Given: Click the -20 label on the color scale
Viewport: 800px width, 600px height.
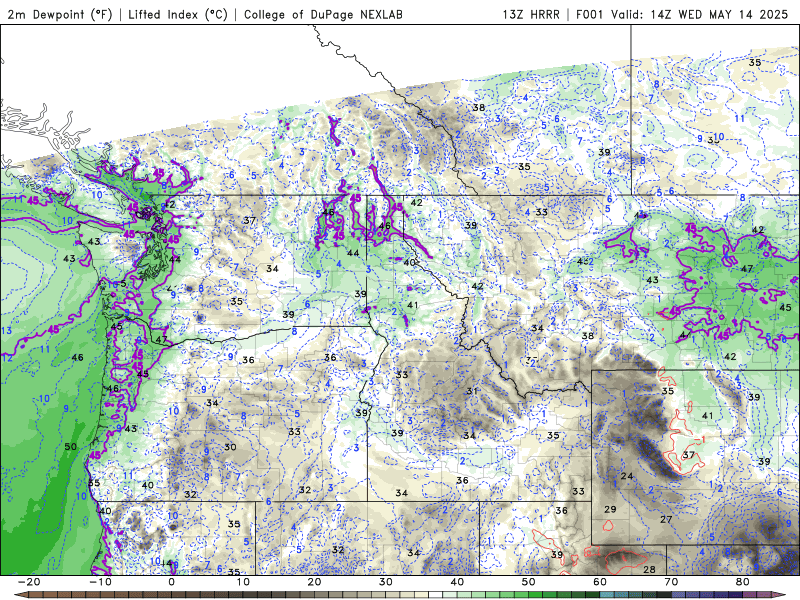Looking at the screenshot, I should point(29,582).
